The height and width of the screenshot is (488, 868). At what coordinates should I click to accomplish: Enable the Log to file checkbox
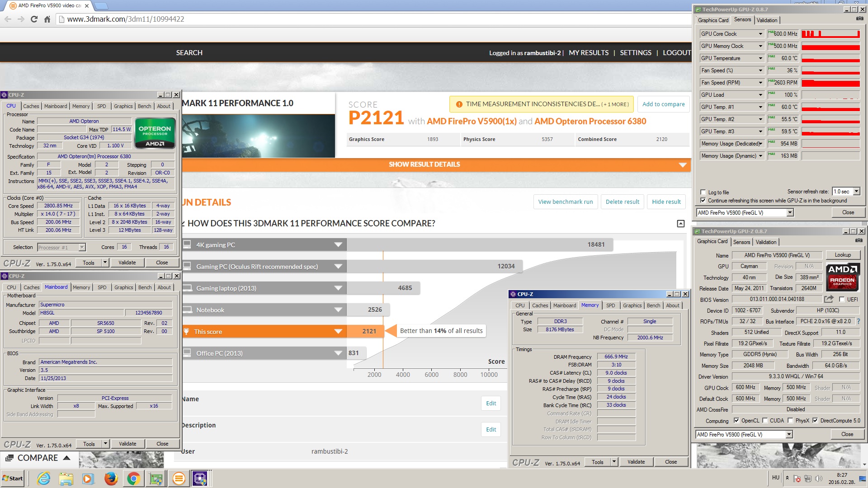pyautogui.click(x=703, y=192)
